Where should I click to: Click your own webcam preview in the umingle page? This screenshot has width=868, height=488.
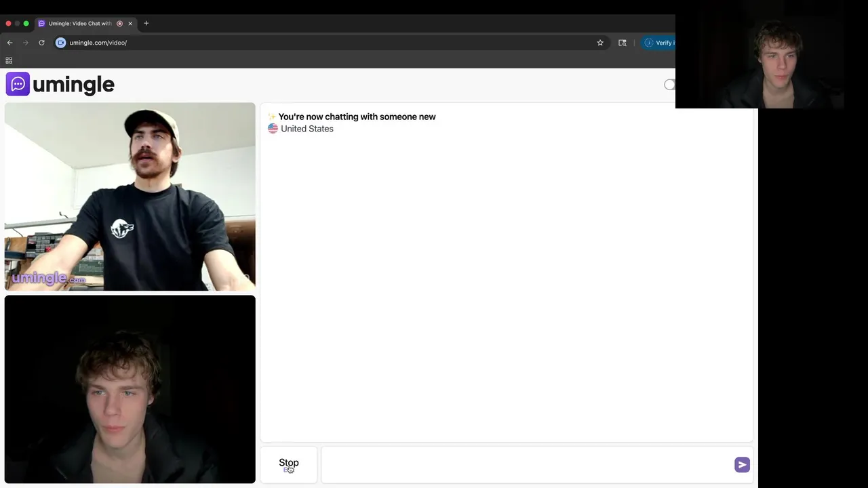pos(130,389)
